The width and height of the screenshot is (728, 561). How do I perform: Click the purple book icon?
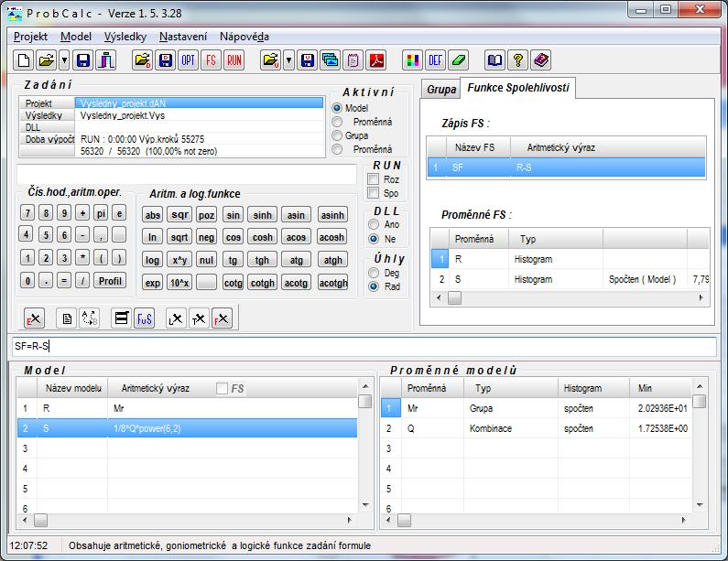click(x=540, y=60)
